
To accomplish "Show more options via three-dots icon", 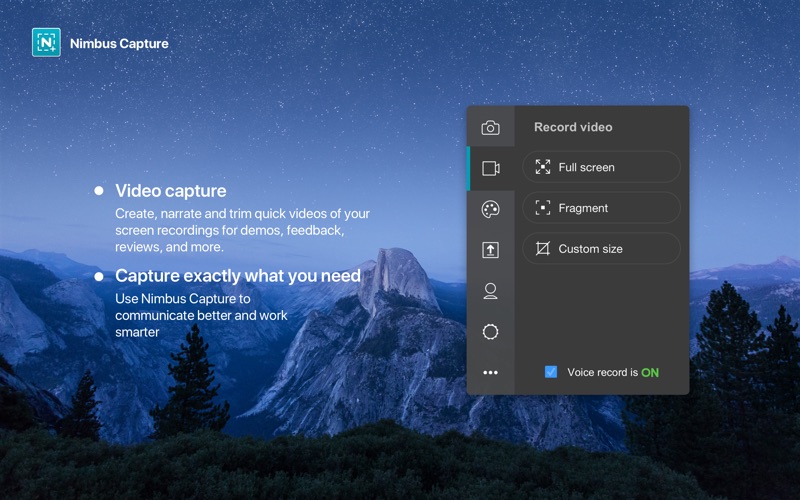I will tap(490, 373).
